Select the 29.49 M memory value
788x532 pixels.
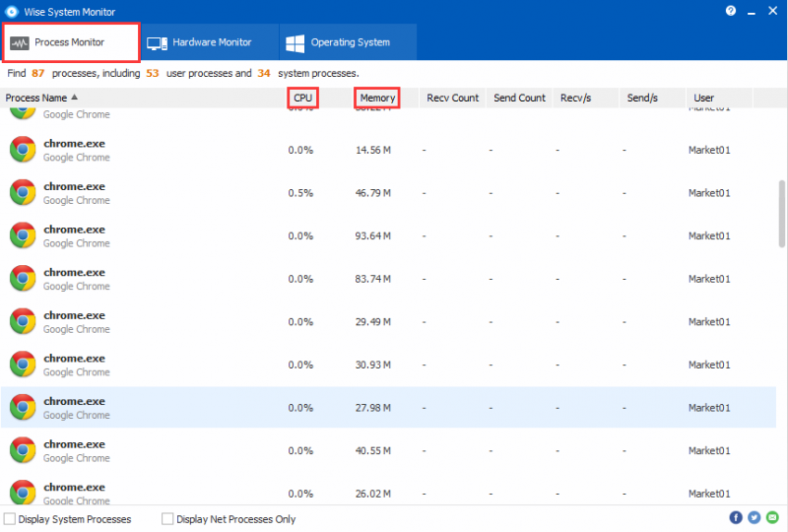[x=373, y=322]
